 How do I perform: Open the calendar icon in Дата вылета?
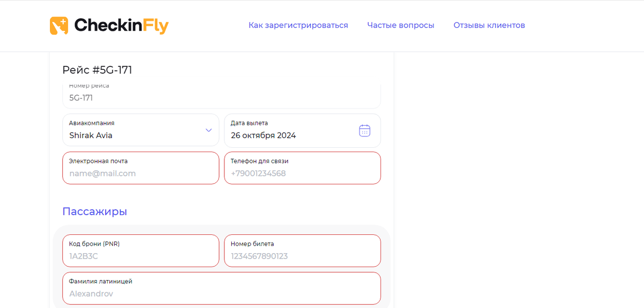[364, 131]
